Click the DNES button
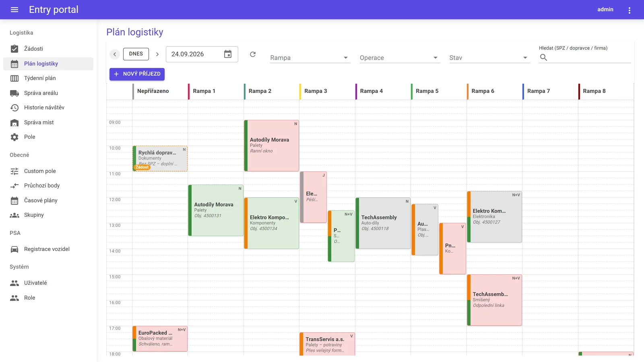 (136, 54)
